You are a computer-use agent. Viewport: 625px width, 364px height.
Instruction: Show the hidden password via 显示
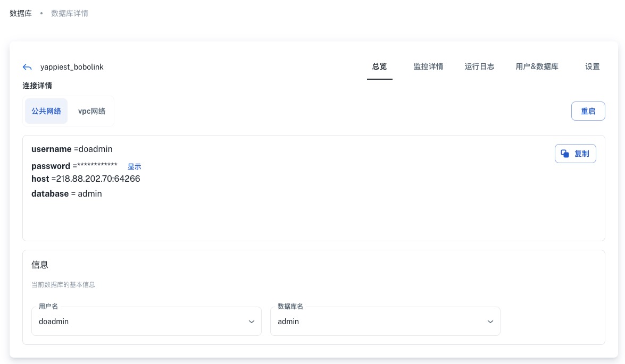click(x=135, y=166)
